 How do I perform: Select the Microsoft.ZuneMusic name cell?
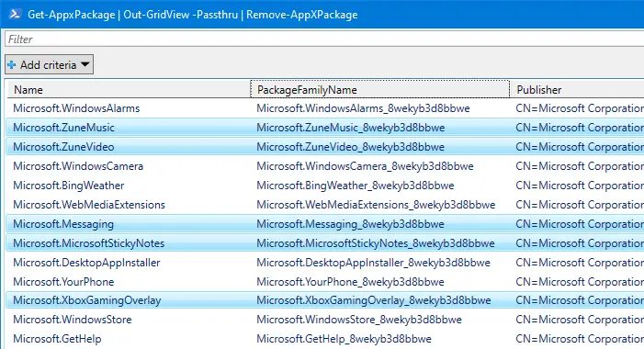coord(63,128)
